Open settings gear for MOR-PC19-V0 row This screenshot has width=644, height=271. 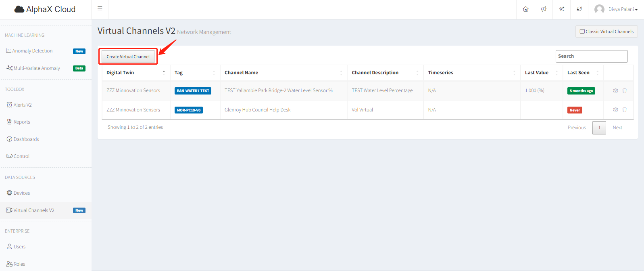615,110
